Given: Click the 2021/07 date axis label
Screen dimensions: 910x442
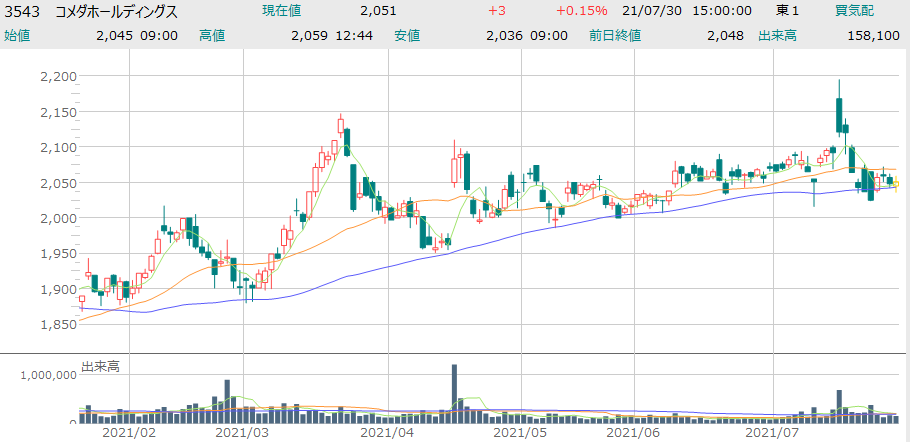Looking at the screenshot, I should click(x=773, y=433).
